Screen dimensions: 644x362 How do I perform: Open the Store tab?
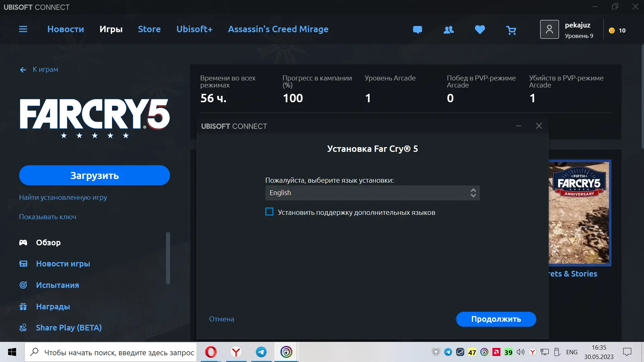(149, 29)
